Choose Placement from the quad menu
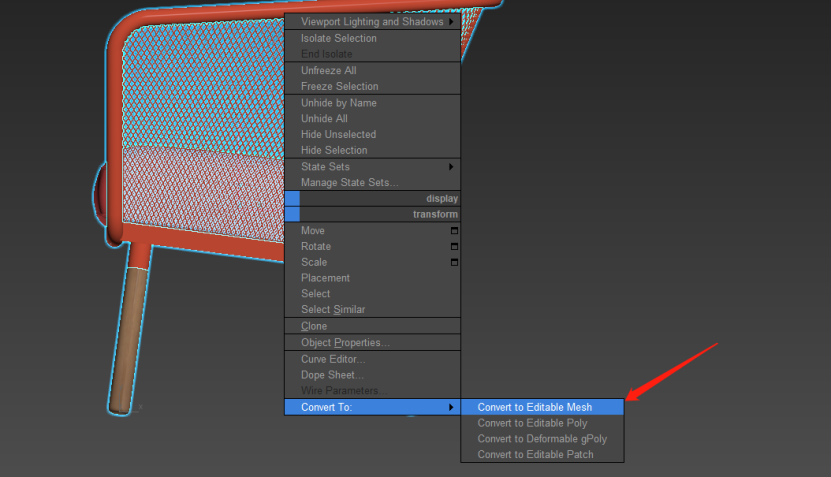This screenshot has height=477, width=831. tap(372, 278)
